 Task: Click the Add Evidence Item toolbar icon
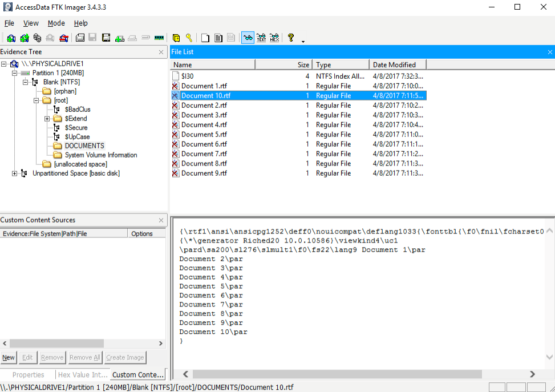(11, 38)
